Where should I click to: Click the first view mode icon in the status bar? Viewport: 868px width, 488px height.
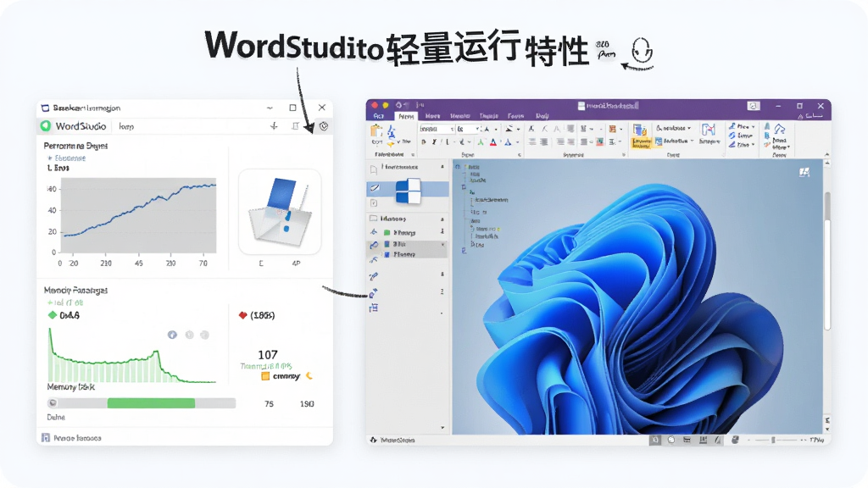[655, 440]
